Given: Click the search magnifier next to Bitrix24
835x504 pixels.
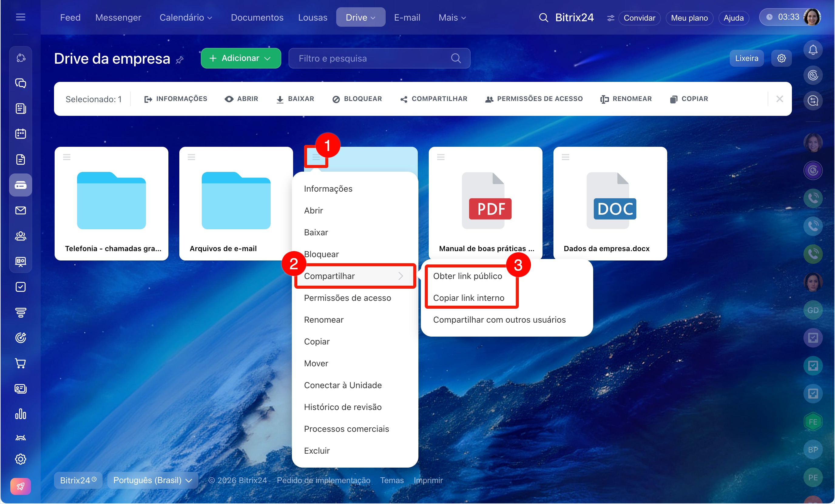Looking at the screenshot, I should pos(543,18).
